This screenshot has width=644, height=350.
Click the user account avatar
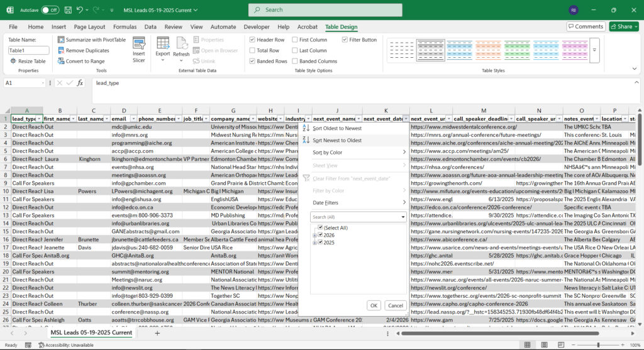[x=574, y=10]
